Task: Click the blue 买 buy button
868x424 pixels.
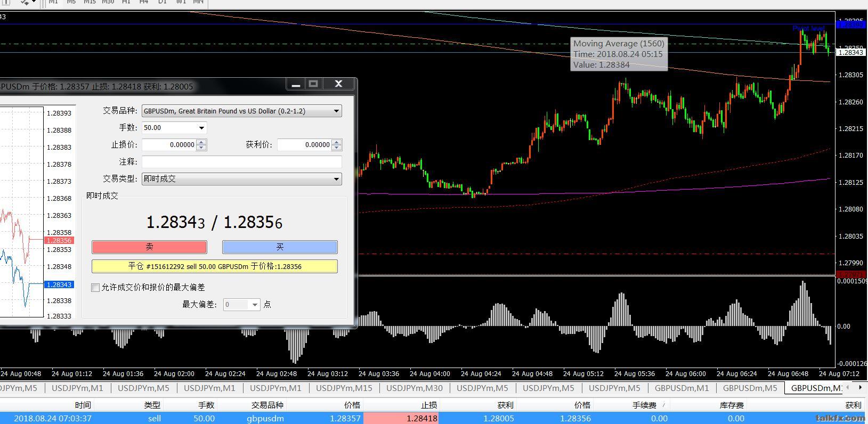Action: [280, 247]
